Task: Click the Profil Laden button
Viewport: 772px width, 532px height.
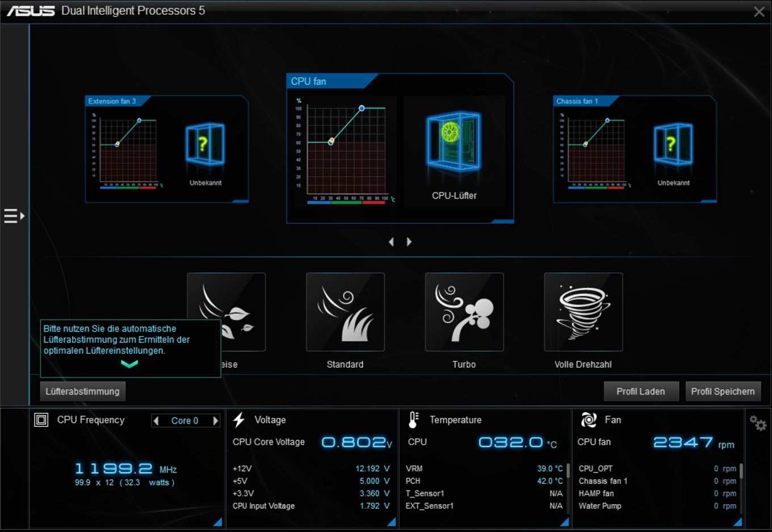Action: coord(641,391)
